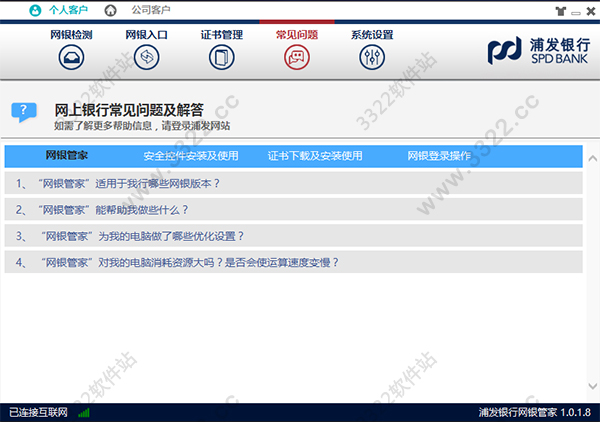
Task: Minimize the window with the dash button
Action: 576,13
